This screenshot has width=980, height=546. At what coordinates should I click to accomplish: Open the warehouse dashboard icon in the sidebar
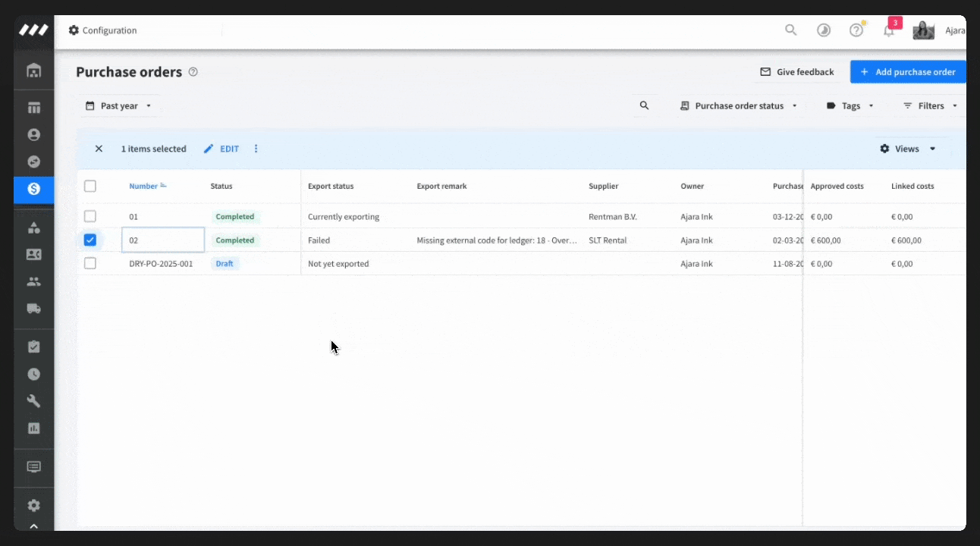pyautogui.click(x=33, y=71)
